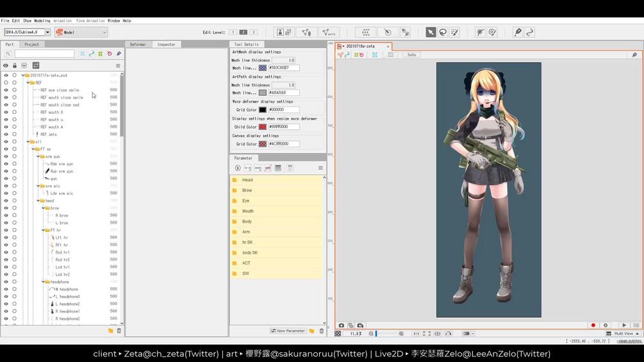Hide REF eye close smile layer

tap(6, 90)
